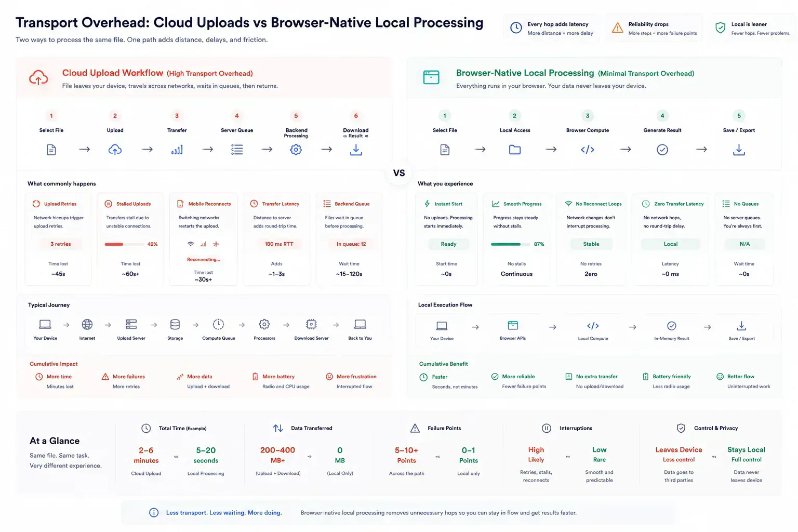Click the red 42% stalled upload progress bar
798x532 pixels.
[124, 244]
